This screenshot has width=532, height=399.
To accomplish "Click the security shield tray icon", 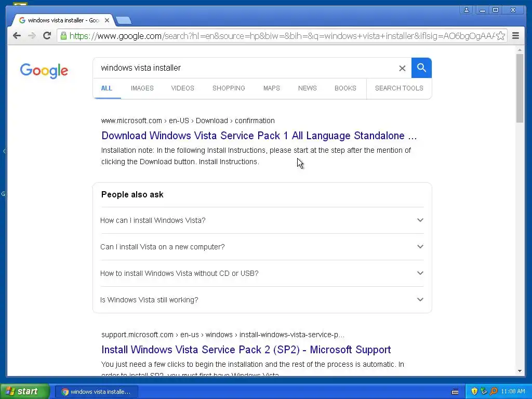I will [474, 391].
